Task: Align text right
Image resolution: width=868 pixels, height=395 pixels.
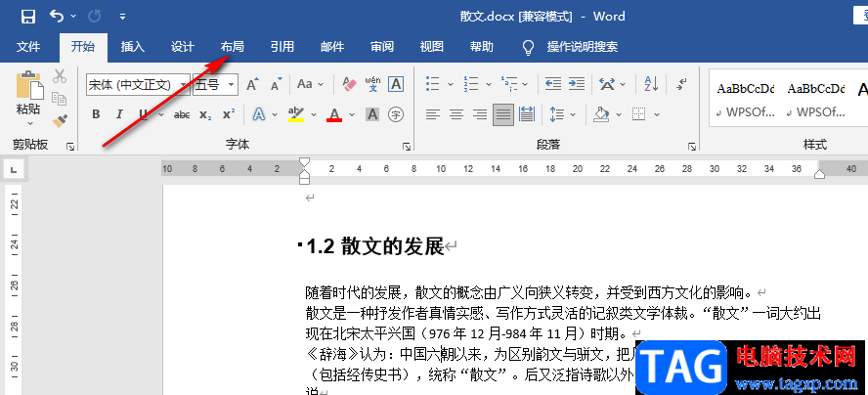Action: 480,114
